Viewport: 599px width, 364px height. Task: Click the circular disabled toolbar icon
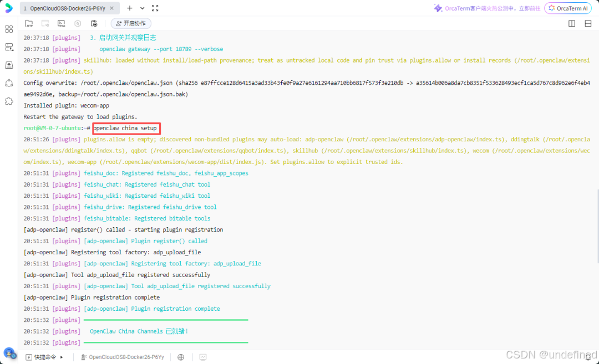[x=78, y=23]
